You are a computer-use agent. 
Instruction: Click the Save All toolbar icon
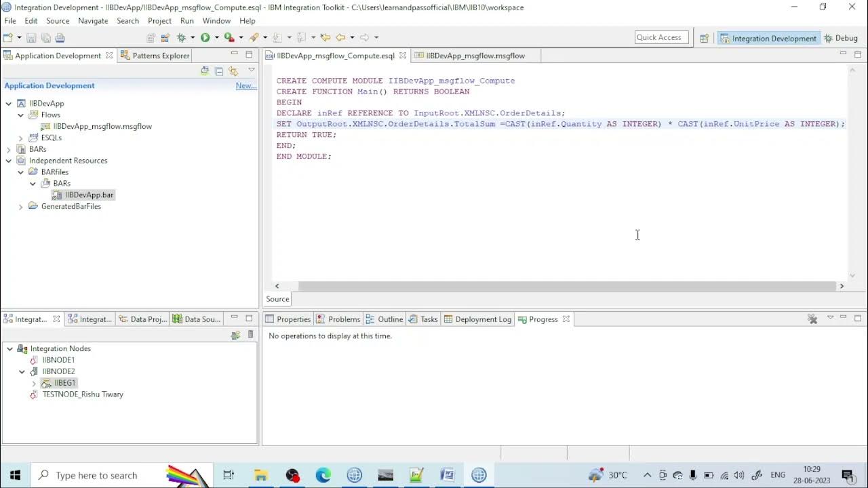(45, 38)
